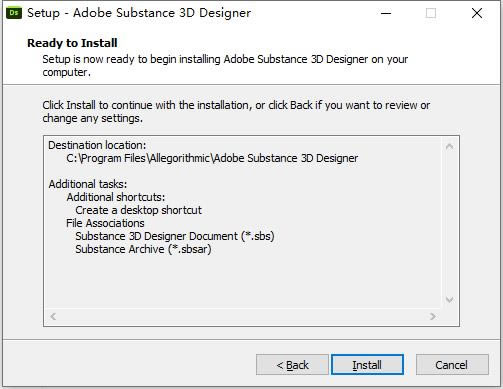Click the summary box scroll-up arrow
503x389 pixels.
pos(449,146)
